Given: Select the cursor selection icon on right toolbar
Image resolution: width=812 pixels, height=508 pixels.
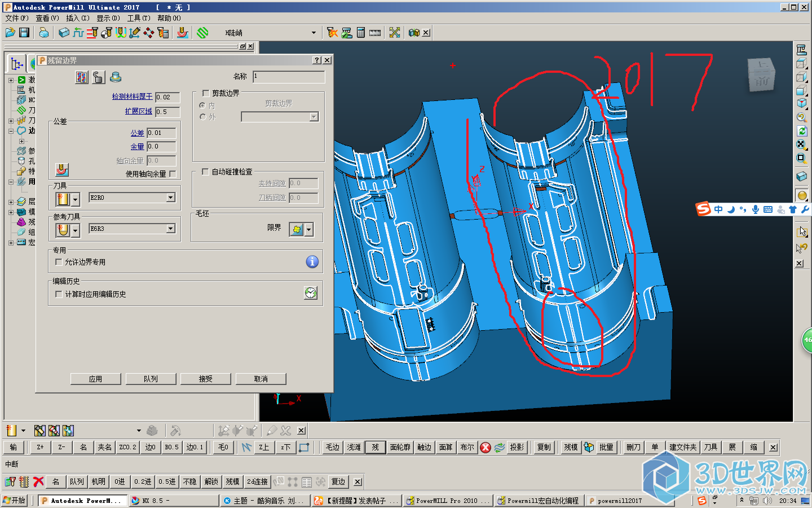Looking at the screenshot, I should (x=803, y=231).
